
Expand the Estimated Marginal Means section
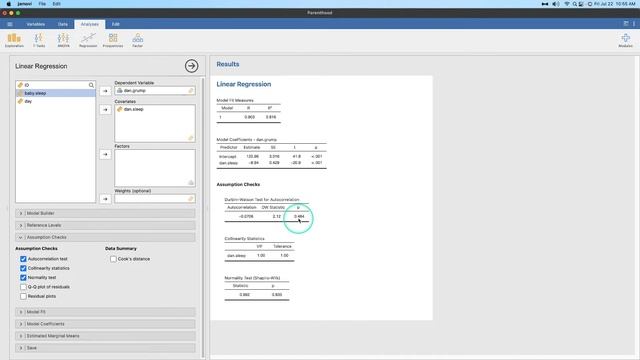(105, 336)
